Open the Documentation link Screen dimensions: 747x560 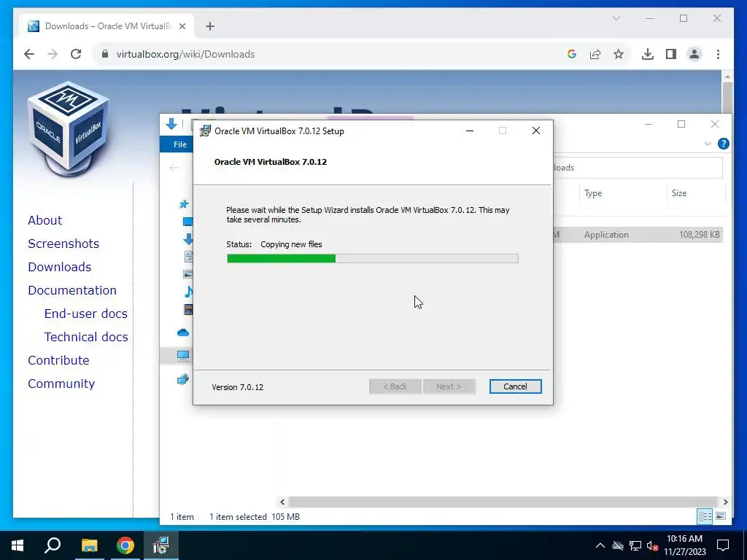click(72, 290)
